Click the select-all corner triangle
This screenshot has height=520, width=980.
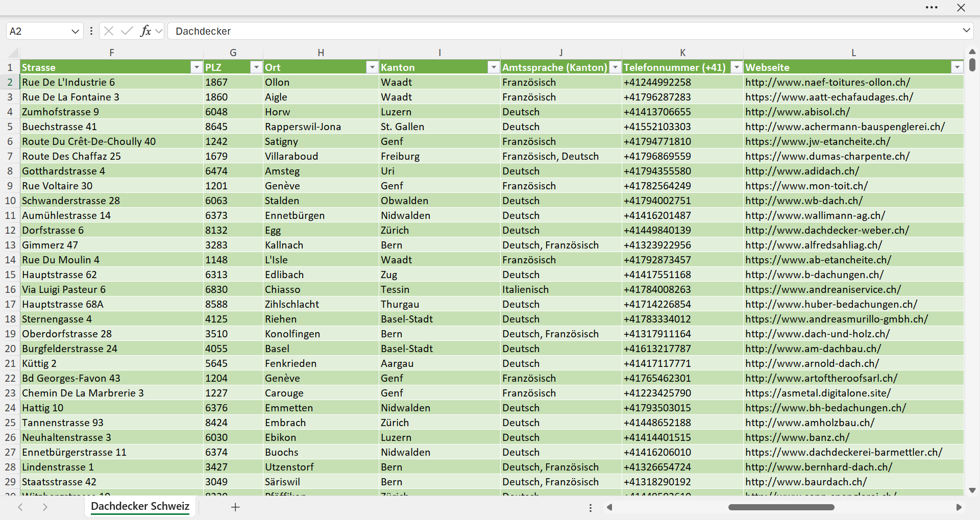coord(13,53)
